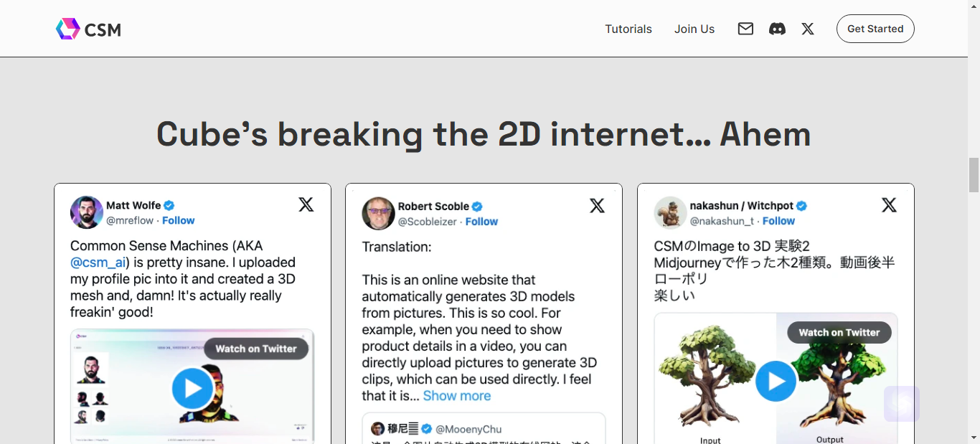The height and width of the screenshot is (444, 980).
Task: Open the email envelope icon
Action: click(x=745, y=29)
